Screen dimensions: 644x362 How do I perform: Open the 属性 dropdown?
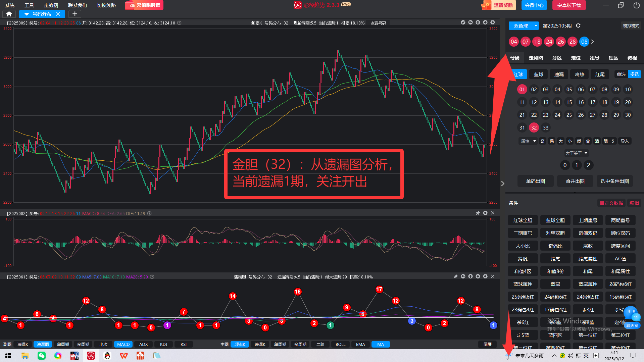528,141
